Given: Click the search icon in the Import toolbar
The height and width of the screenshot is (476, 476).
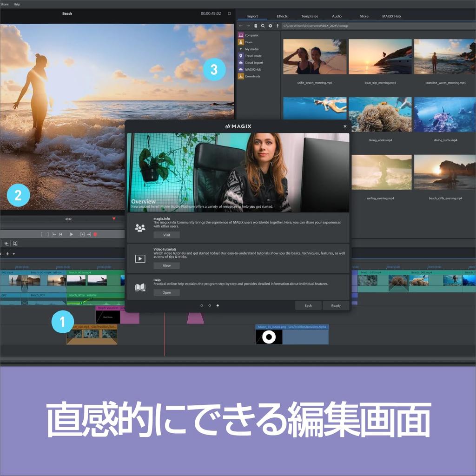Looking at the screenshot, I should tap(263, 26).
